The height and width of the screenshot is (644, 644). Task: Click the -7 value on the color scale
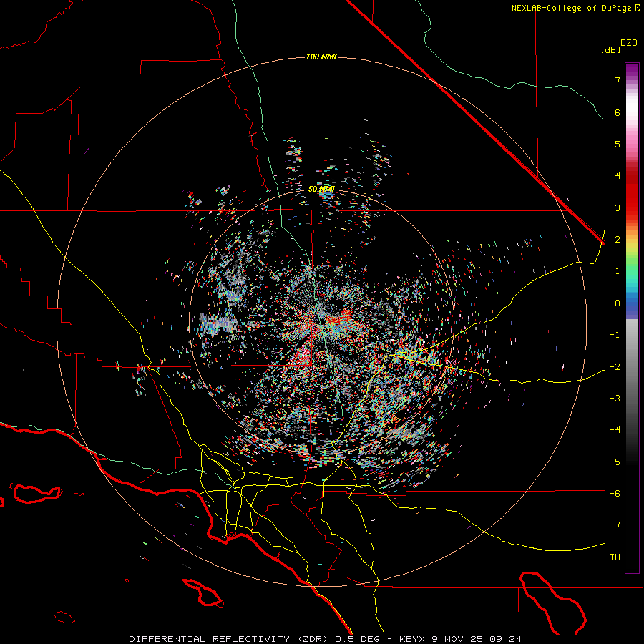[x=615, y=525]
